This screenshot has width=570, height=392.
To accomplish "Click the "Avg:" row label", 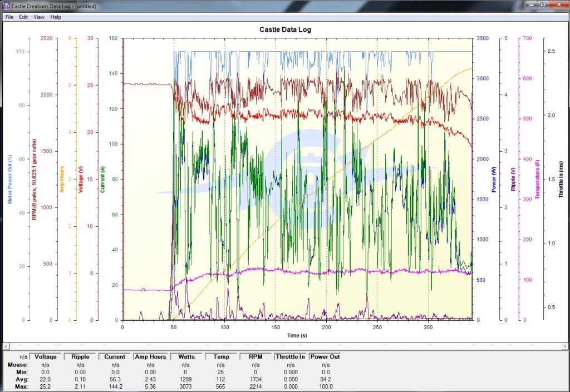I will 22,379.
